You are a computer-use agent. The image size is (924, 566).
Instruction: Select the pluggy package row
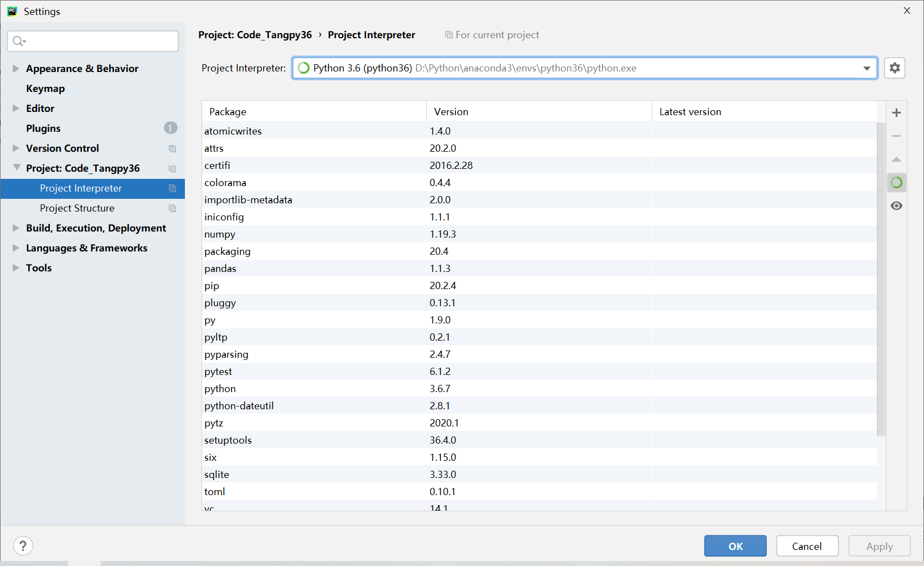pyautogui.click(x=540, y=303)
